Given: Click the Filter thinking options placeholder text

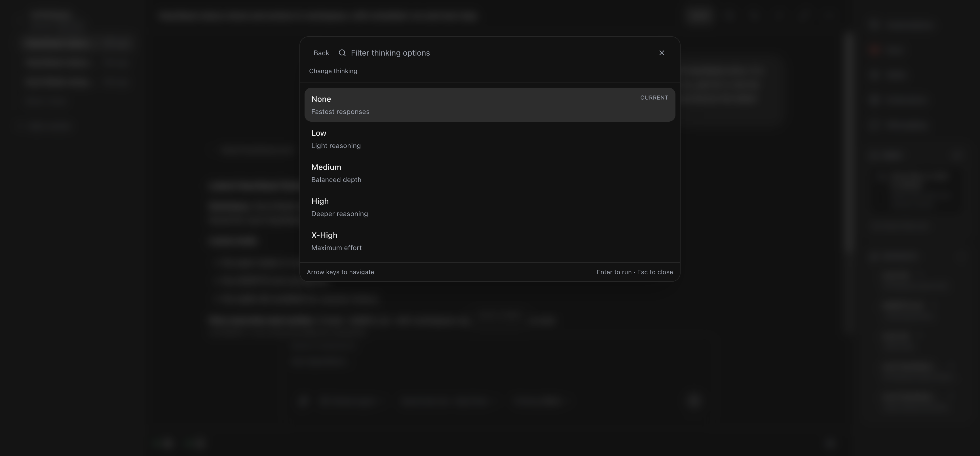Looking at the screenshot, I should 390,53.
